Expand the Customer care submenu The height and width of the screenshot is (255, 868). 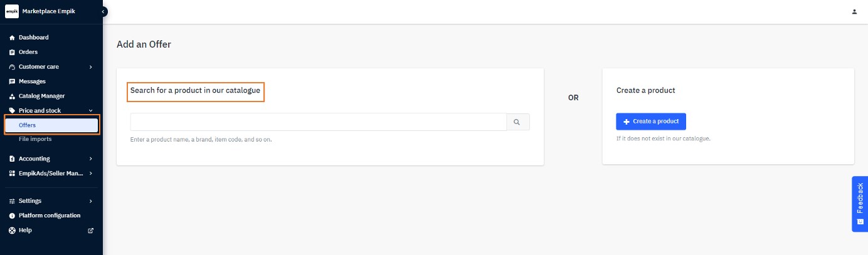pos(91,67)
